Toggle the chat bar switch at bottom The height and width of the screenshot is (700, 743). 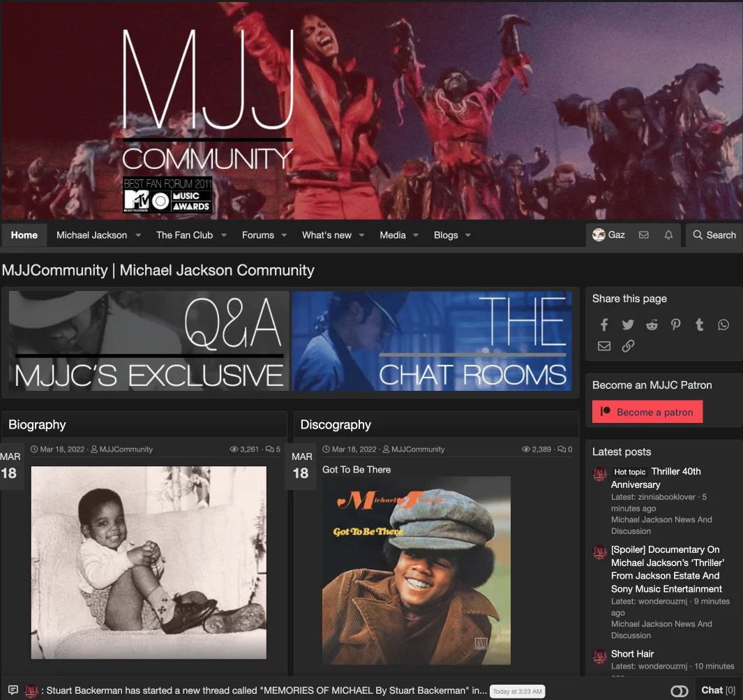tap(679, 691)
